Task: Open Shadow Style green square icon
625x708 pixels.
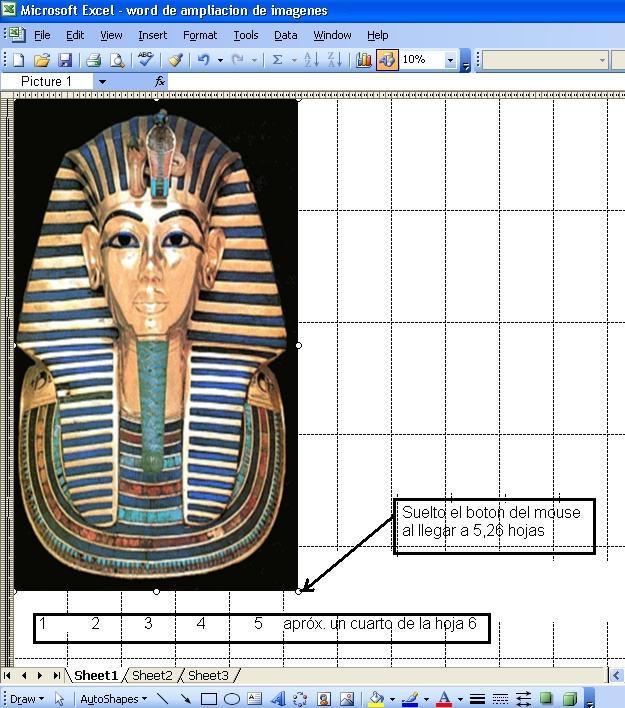Action: [546, 699]
